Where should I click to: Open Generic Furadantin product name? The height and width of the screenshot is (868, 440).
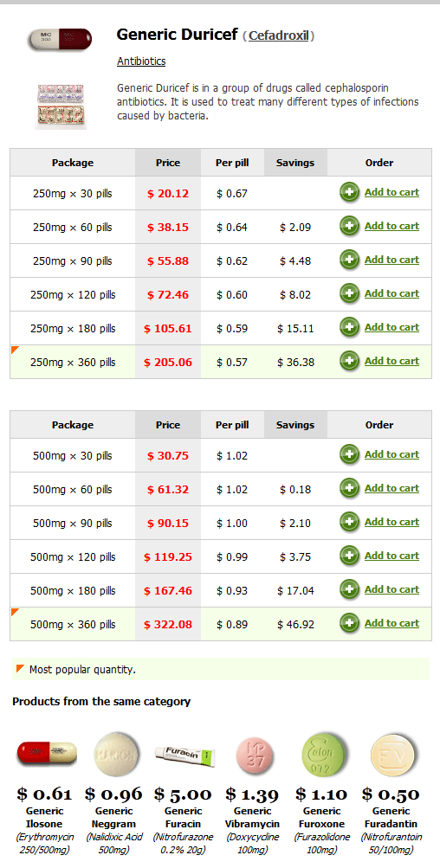coord(391,818)
